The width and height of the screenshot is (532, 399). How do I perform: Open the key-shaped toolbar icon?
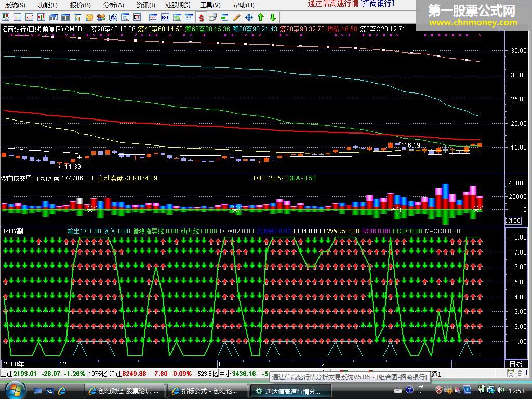pyautogui.click(x=212, y=17)
